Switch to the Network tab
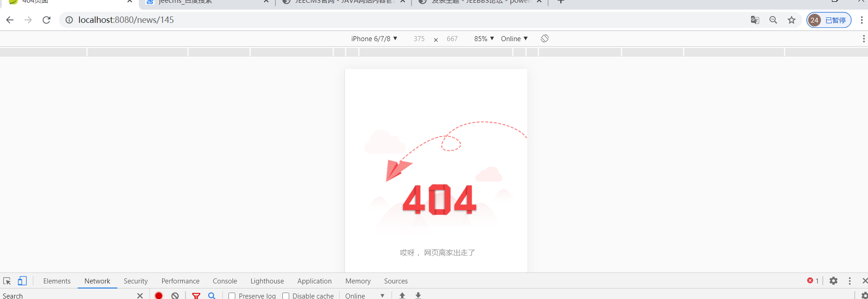The image size is (868, 299). click(97, 281)
